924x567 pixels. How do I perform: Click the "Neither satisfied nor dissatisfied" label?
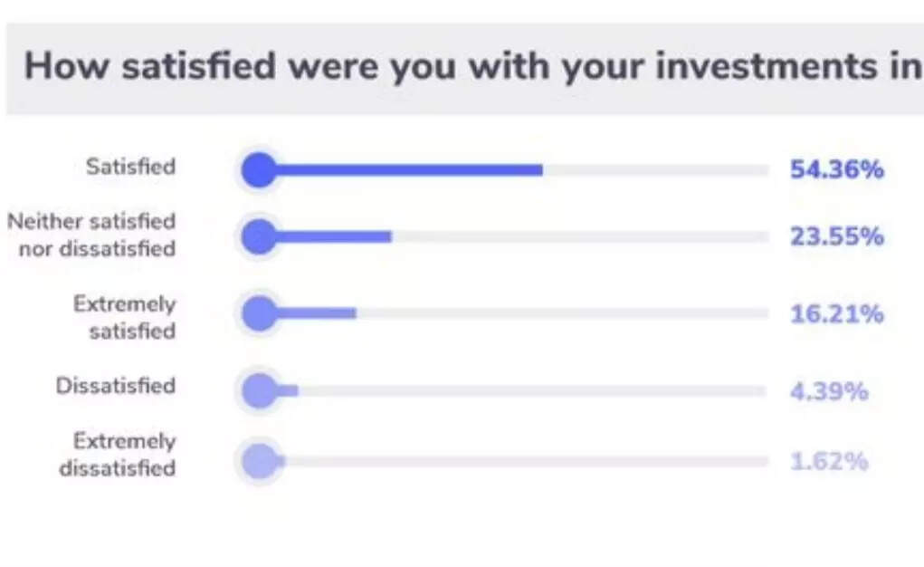pyautogui.click(x=91, y=235)
